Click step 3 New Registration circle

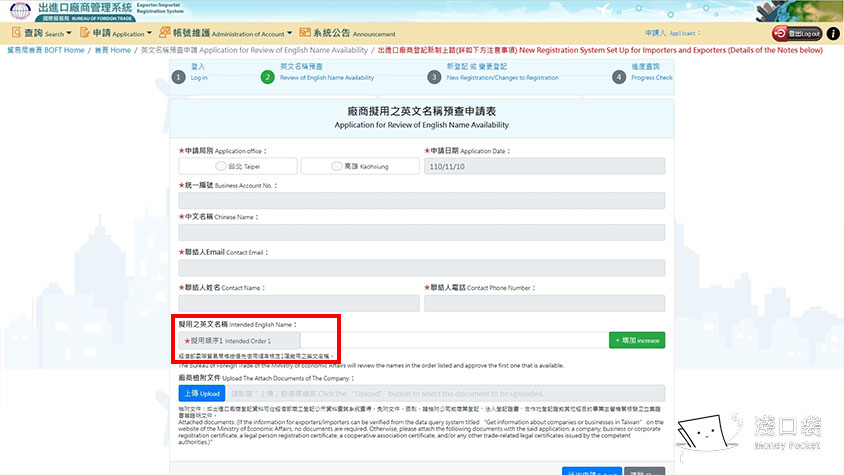click(434, 77)
